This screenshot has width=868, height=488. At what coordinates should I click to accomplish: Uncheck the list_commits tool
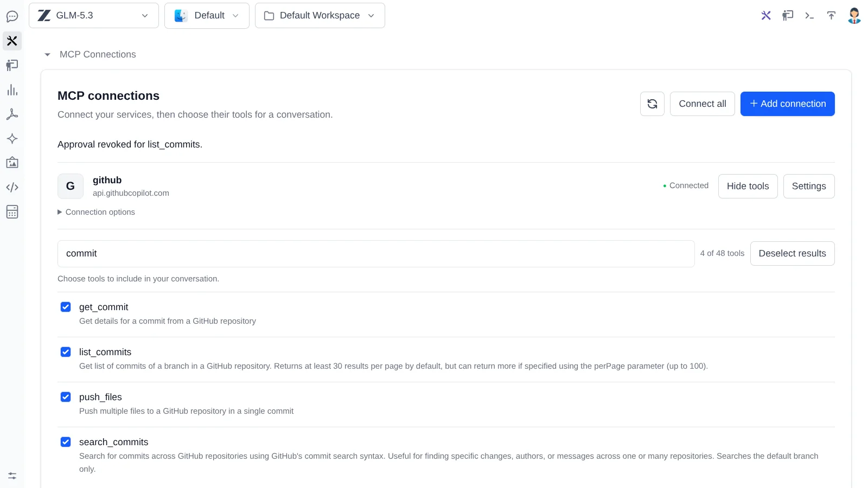pos(66,352)
